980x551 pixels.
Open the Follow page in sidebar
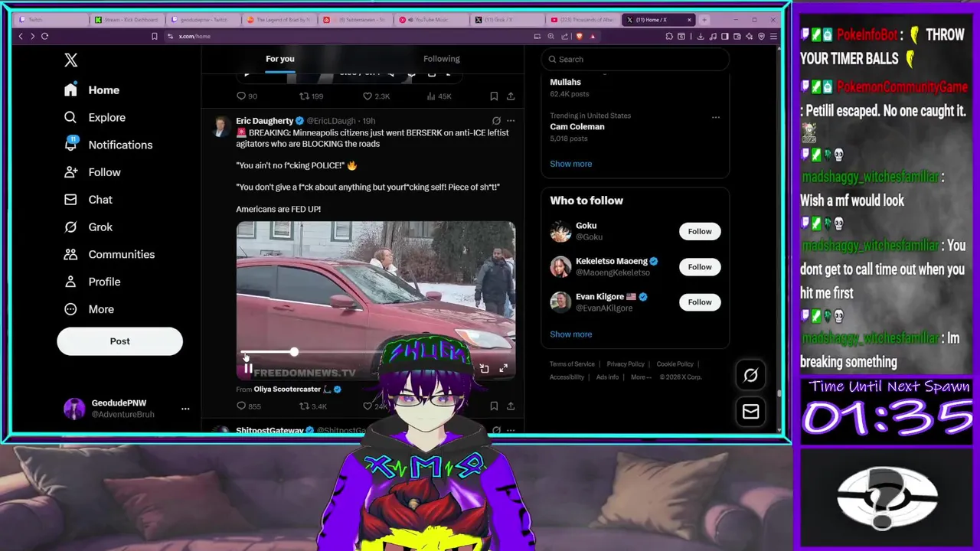[x=92, y=172]
